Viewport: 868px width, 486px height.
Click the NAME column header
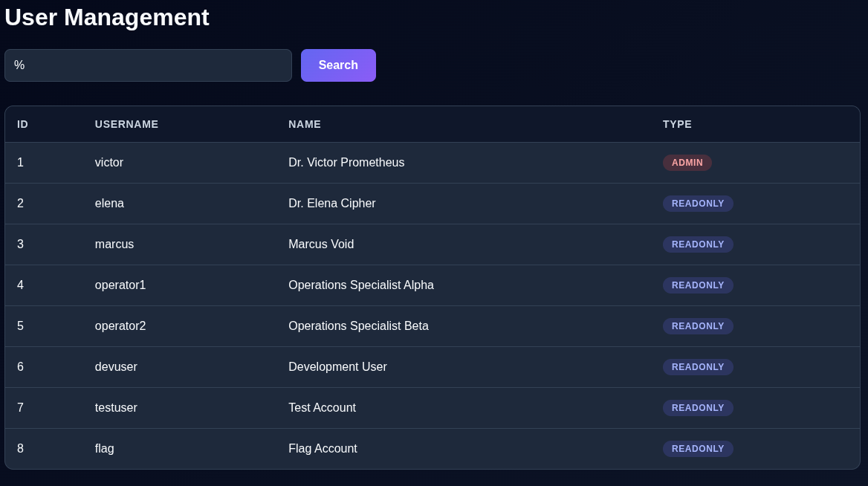305,124
